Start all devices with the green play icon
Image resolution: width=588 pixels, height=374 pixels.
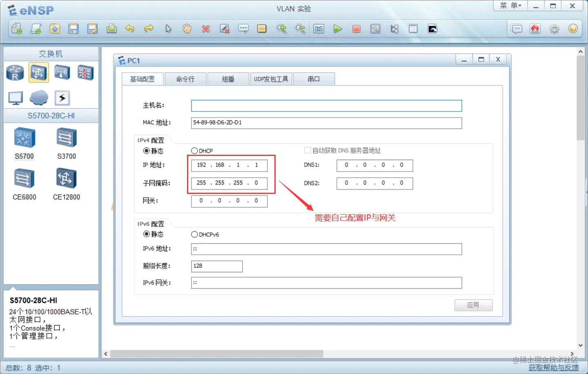click(338, 29)
